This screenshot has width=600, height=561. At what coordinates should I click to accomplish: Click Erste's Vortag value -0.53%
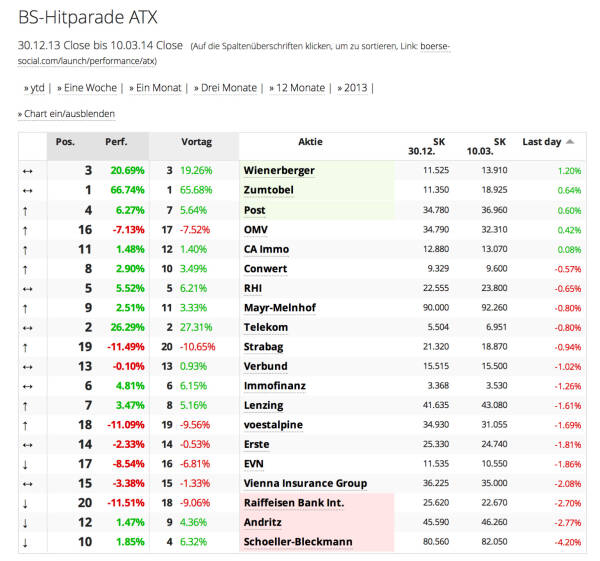195,445
